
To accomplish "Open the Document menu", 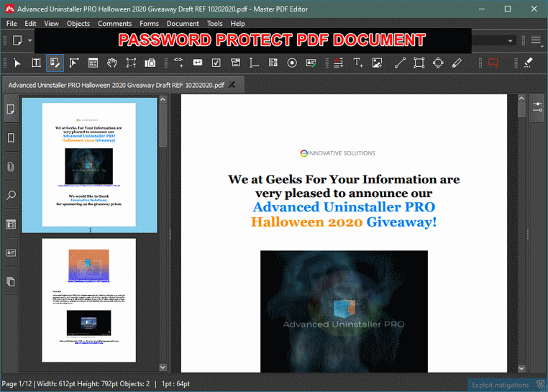I will (x=183, y=24).
